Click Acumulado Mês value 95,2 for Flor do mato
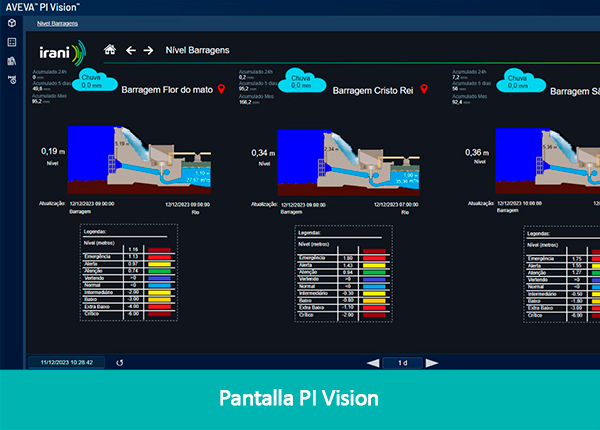 point(37,101)
